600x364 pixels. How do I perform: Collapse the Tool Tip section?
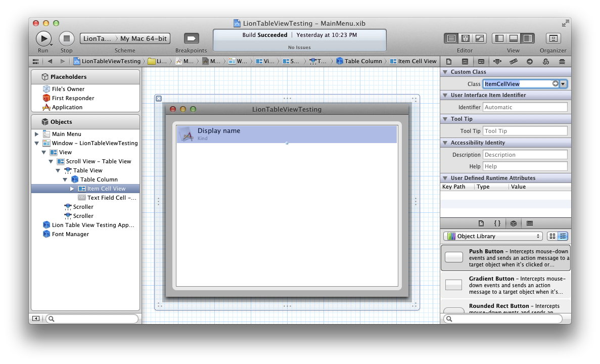pyautogui.click(x=445, y=119)
